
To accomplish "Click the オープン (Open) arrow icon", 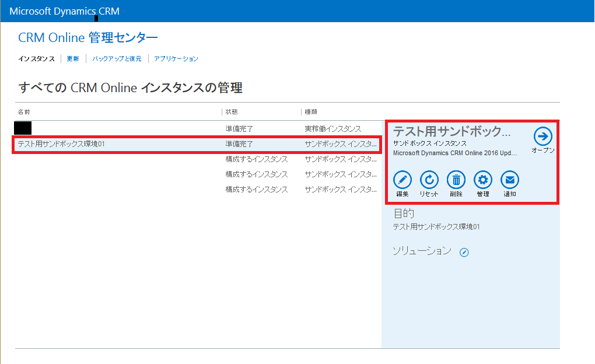I will 543,136.
